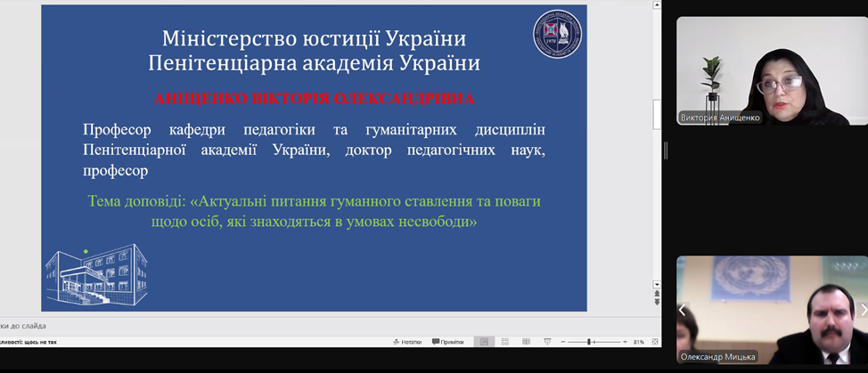Viewport: 868px width, 373px height.
Task: Show previous video participants
Action: tap(683, 310)
